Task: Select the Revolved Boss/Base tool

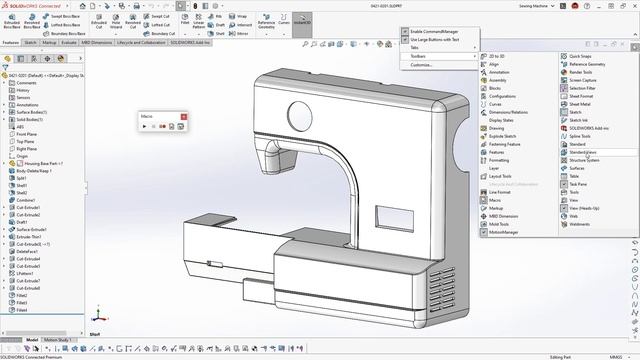Action: [x=32, y=21]
